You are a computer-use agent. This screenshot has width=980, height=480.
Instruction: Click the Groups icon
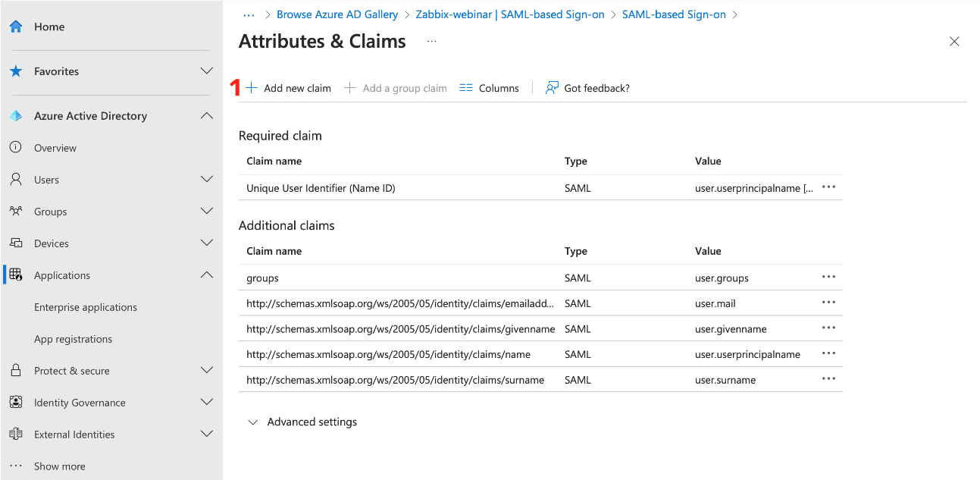[x=15, y=211]
